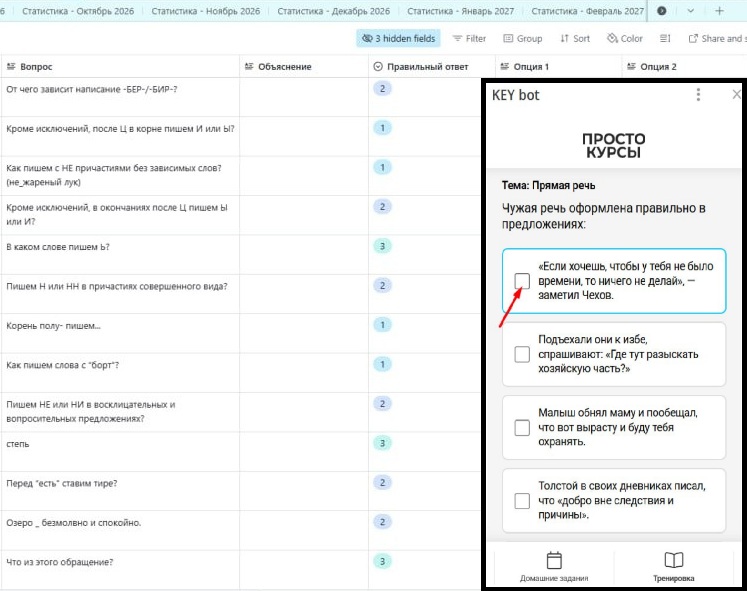Click answer badge 1 in борт row
747x591 pixels.
(x=382, y=364)
